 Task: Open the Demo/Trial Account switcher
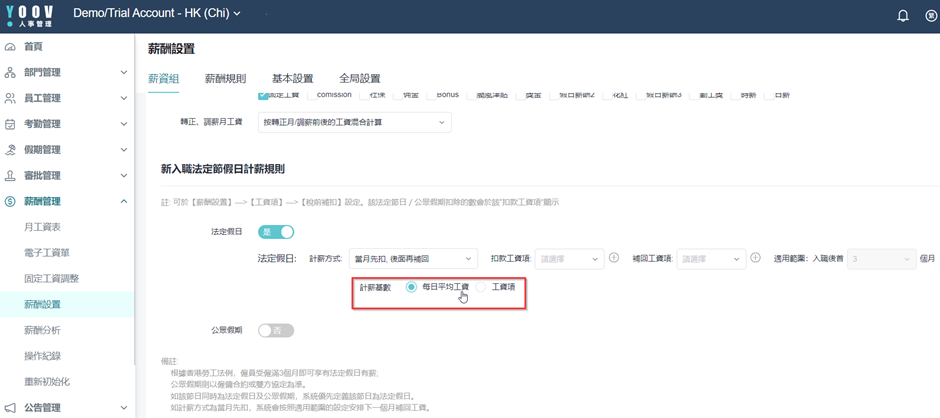(157, 14)
